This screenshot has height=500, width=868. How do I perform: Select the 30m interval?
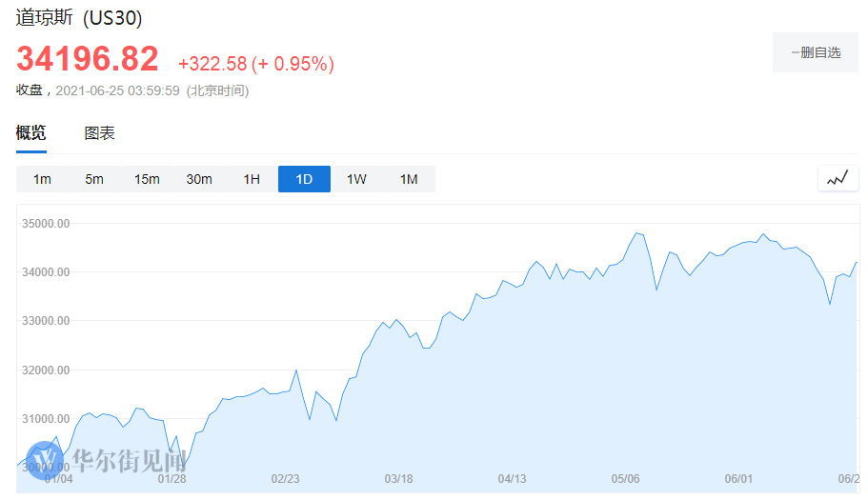point(199,179)
